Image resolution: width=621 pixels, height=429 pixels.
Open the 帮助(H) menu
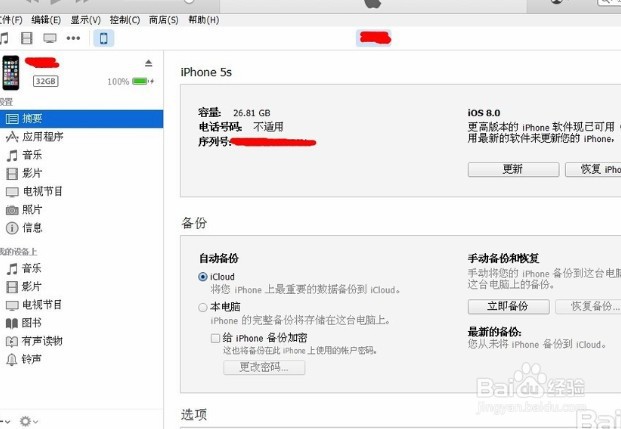[204, 20]
